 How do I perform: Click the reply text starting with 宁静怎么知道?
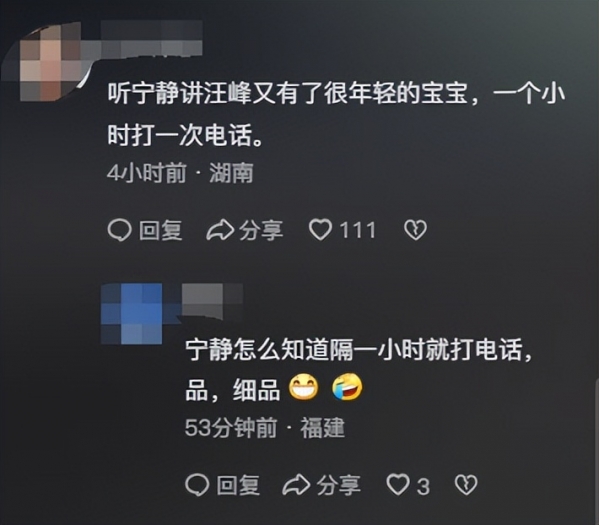tap(359, 370)
